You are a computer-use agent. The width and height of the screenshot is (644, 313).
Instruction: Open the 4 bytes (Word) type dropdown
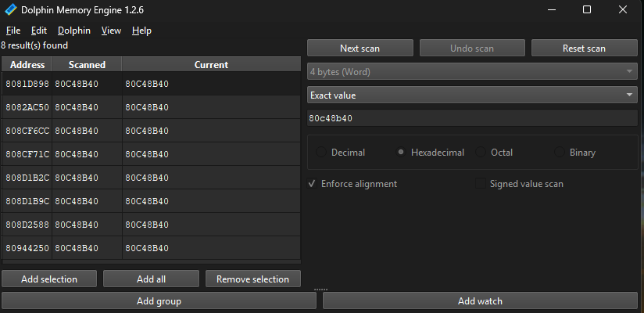472,71
